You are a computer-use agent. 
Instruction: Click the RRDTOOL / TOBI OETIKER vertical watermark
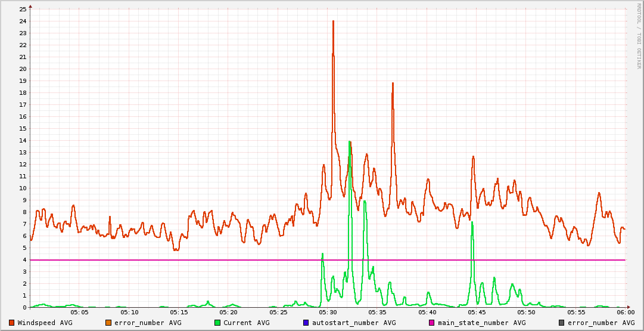[639, 36]
